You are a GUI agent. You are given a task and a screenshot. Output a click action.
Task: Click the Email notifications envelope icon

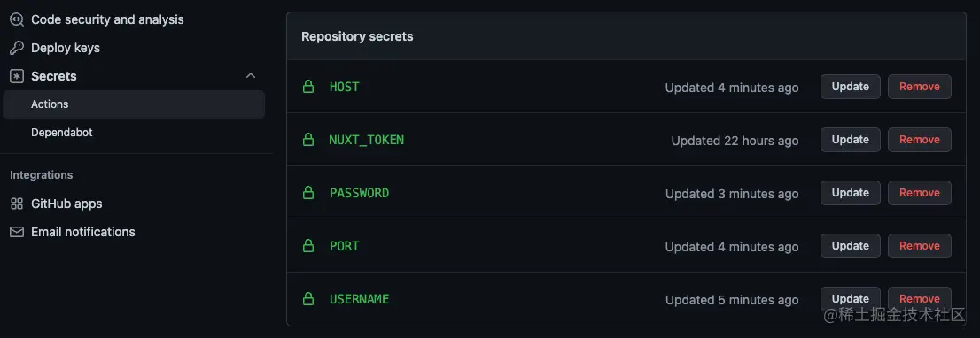click(x=17, y=232)
